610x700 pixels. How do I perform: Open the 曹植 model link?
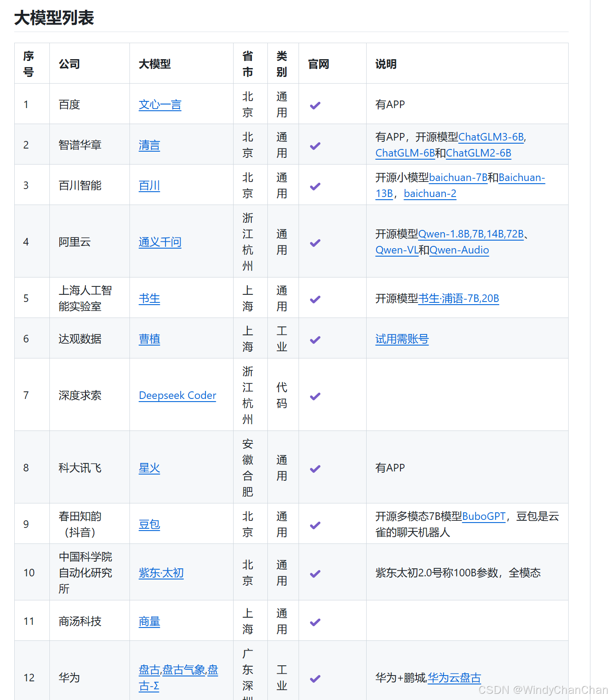[149, 339]
